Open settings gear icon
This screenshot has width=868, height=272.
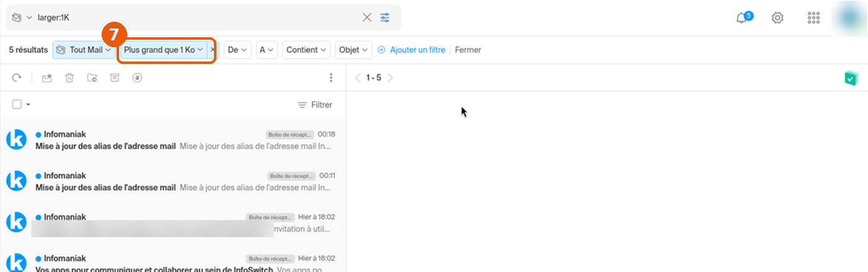pyautogui.click(x=777, y=17)
